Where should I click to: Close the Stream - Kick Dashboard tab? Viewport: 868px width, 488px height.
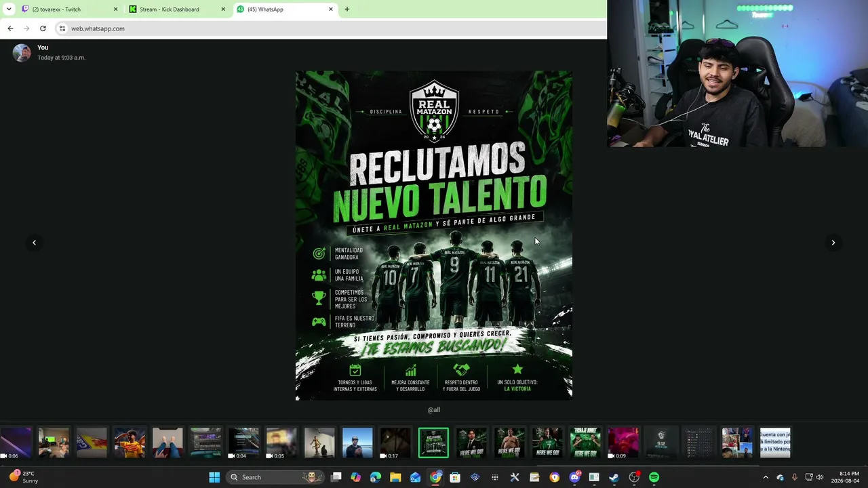coord(223,9)
